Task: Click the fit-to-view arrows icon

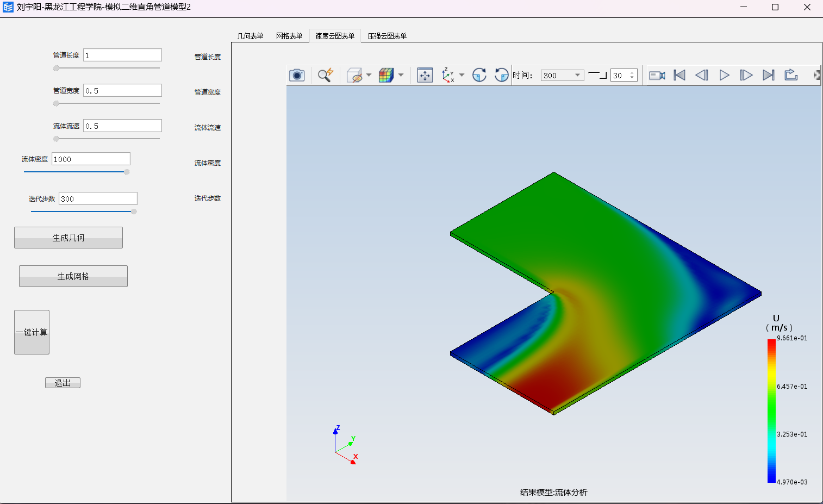Action: coord(425,75)
